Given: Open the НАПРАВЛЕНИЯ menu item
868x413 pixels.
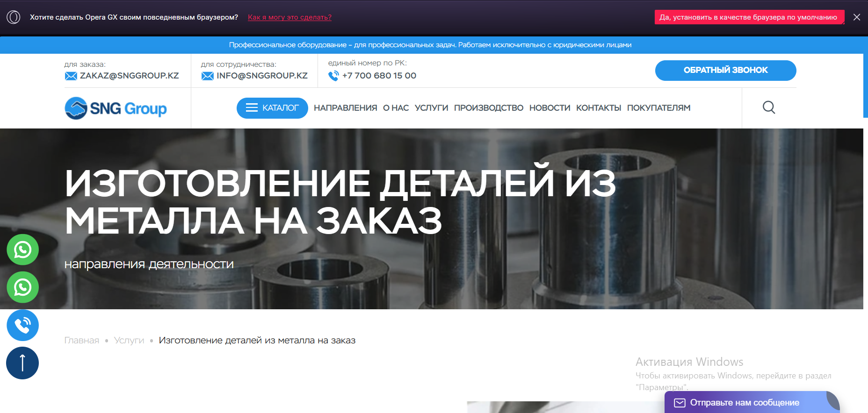Looking at the screenshot, I should (x=345, y=108).
